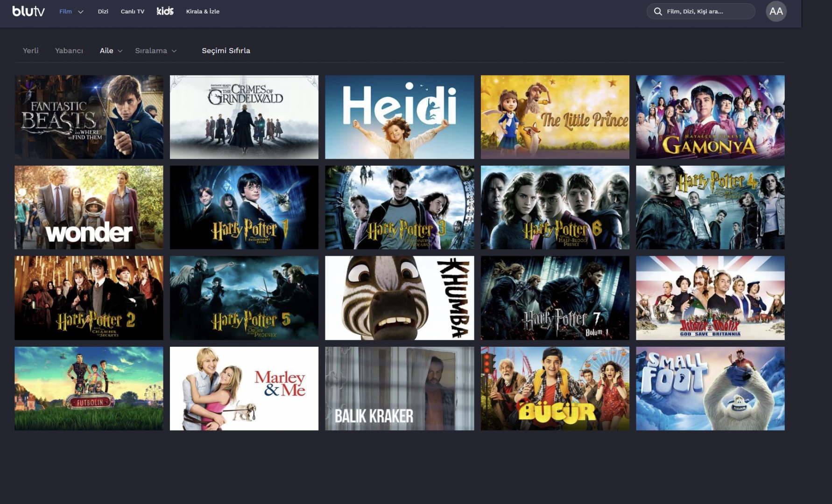Click the search input field
Screen dimensions: 832x504
[700, 11]
